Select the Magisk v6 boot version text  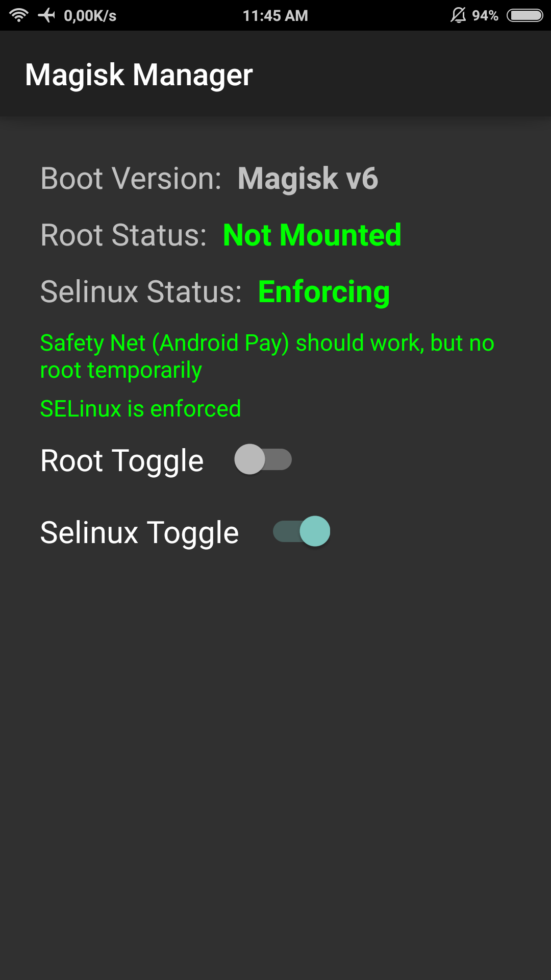(308, 179)
